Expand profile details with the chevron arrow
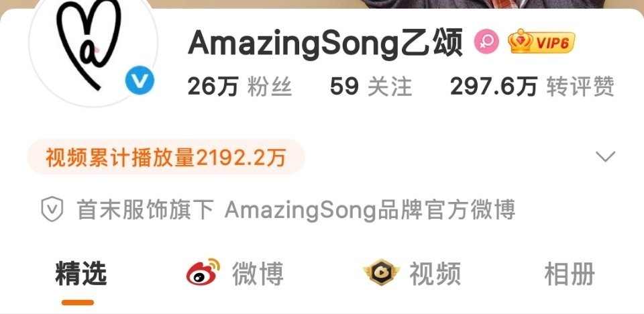Viewport: 644px width, 314px height. click(x=605, y=156)
